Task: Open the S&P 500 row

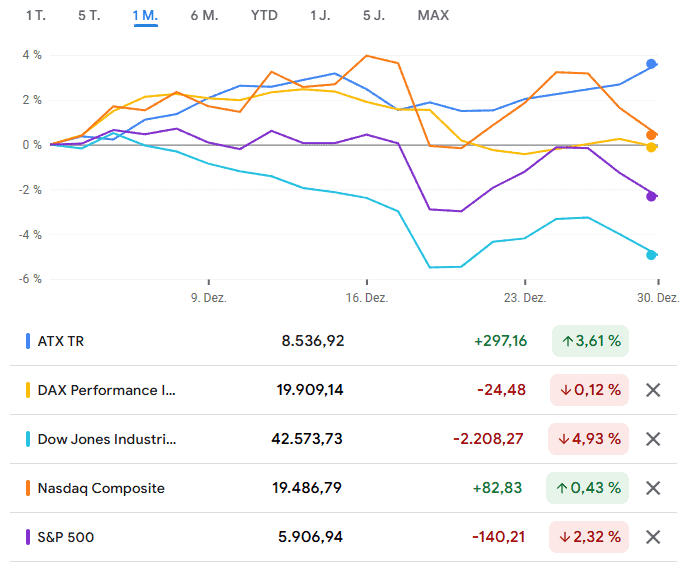Action: point(343,537)
